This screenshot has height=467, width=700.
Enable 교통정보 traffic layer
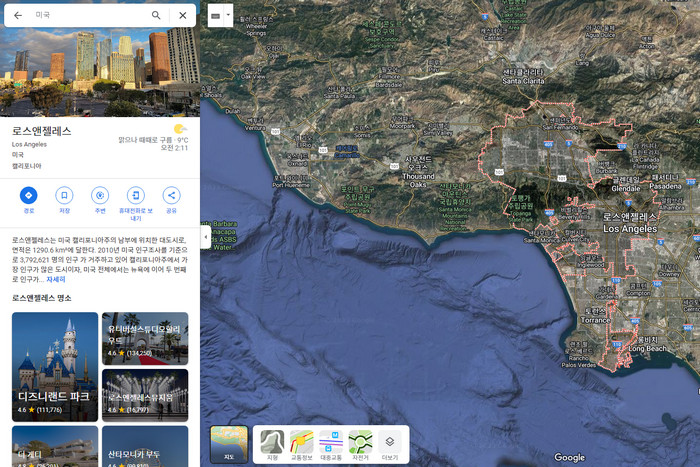tap(302, 445)
